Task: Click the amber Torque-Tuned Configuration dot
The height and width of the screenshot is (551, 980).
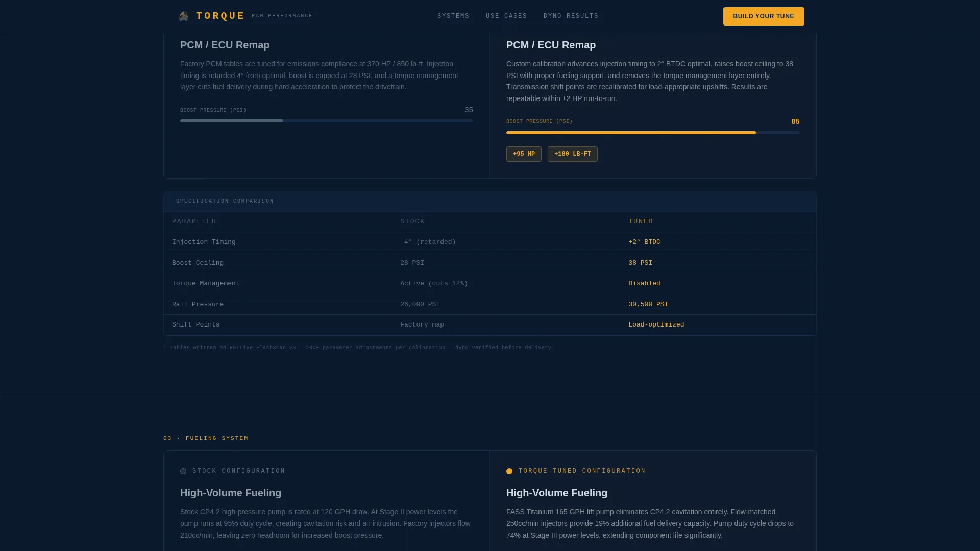Action: [509, 471]
